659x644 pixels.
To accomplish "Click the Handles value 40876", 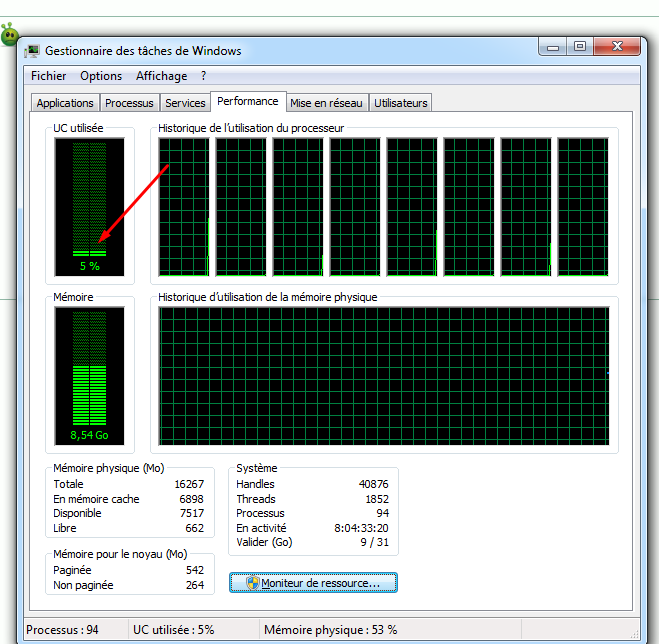I will coord(374,484).
